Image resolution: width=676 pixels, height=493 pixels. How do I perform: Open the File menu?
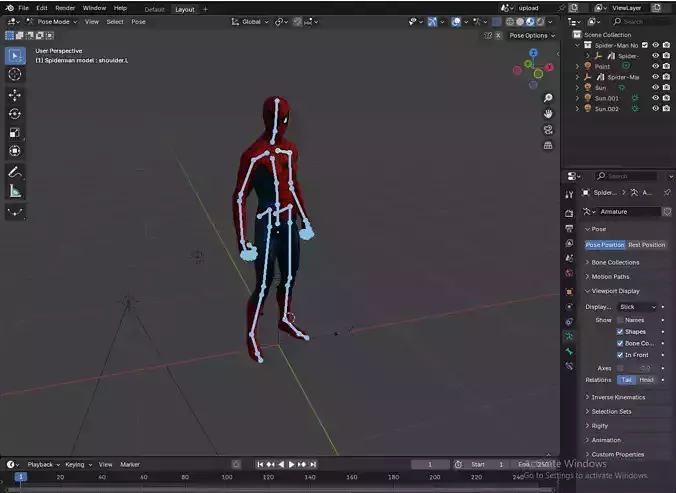[23, 8]
